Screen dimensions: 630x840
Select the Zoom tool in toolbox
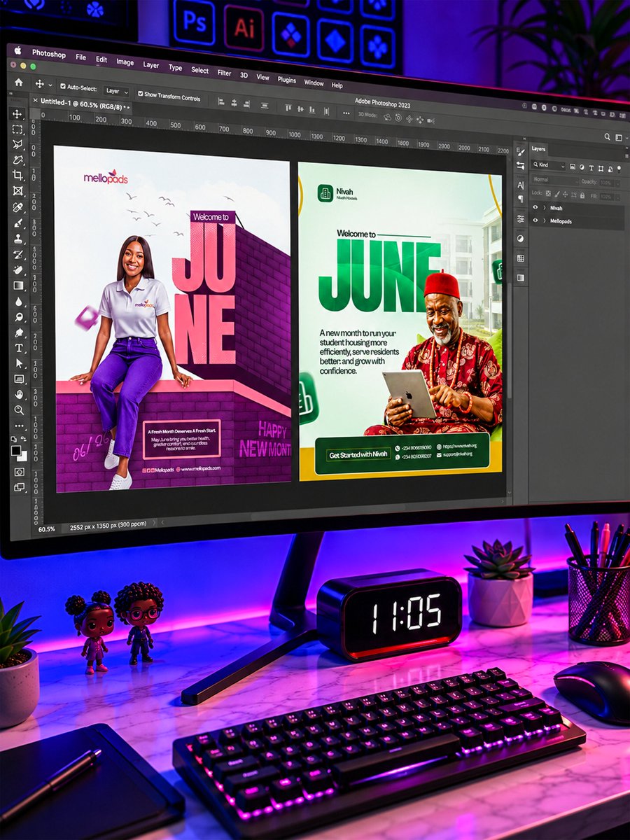(19, 409)
